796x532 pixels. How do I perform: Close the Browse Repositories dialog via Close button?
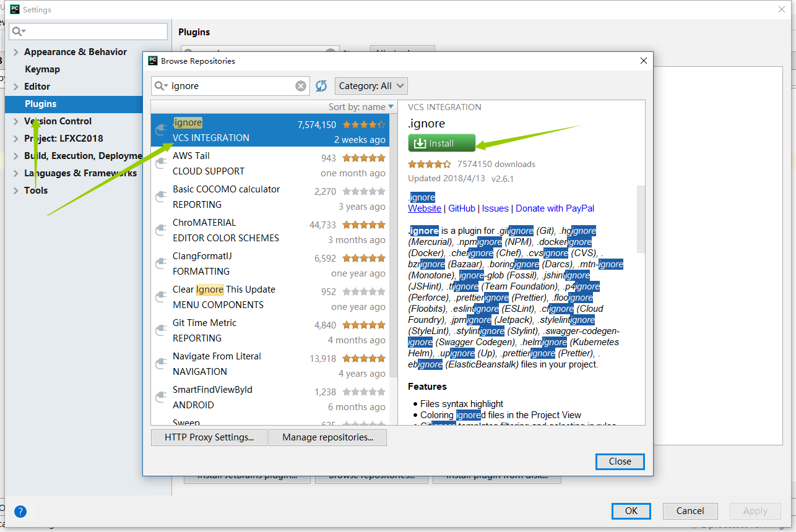coord(620,461)
